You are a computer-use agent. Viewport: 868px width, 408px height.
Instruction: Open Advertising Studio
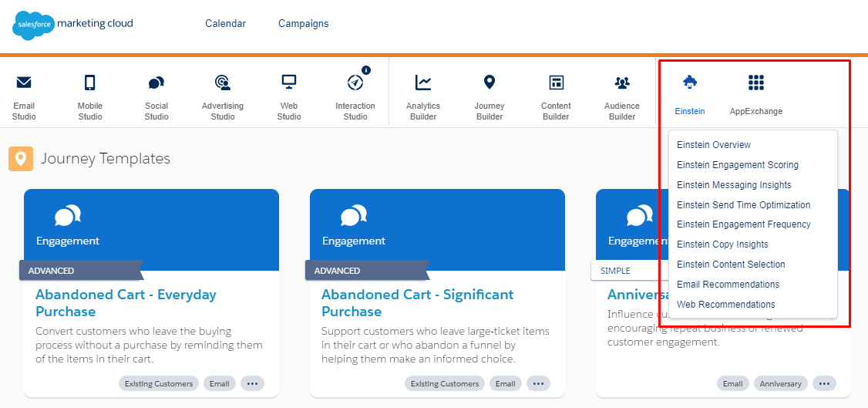pyautogui.click(x=223, y=97)
